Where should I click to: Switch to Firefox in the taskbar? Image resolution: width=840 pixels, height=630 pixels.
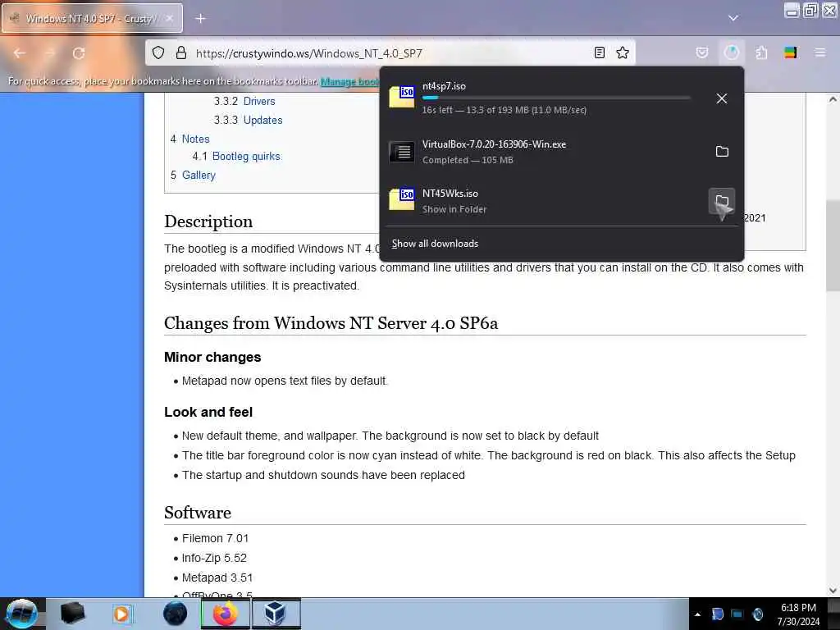[226, 614]
